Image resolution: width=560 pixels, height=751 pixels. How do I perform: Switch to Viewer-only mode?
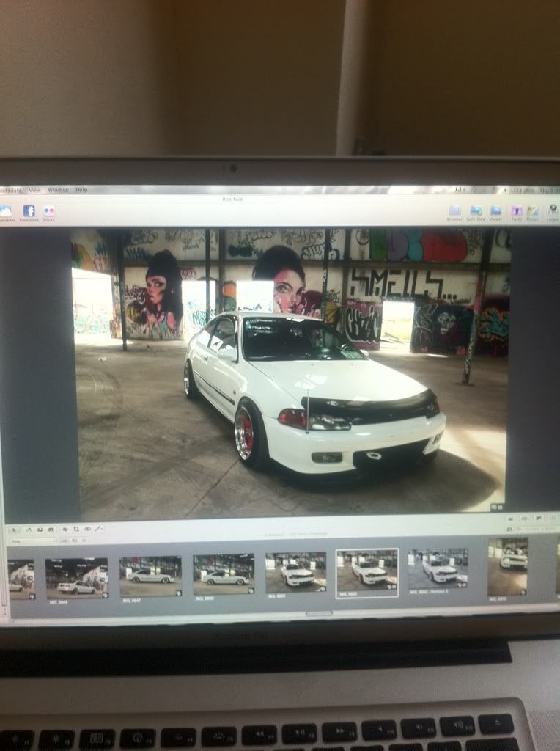tap(496, 211)
